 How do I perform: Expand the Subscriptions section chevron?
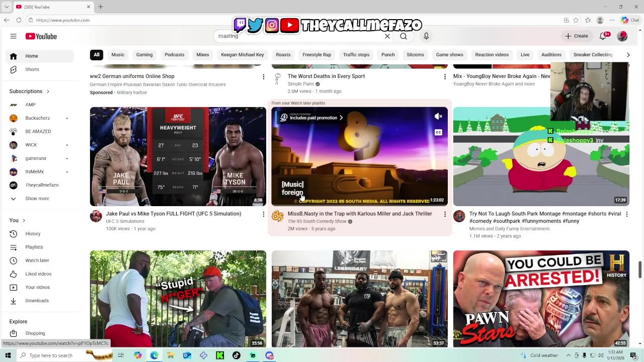[x=48, y=92]
